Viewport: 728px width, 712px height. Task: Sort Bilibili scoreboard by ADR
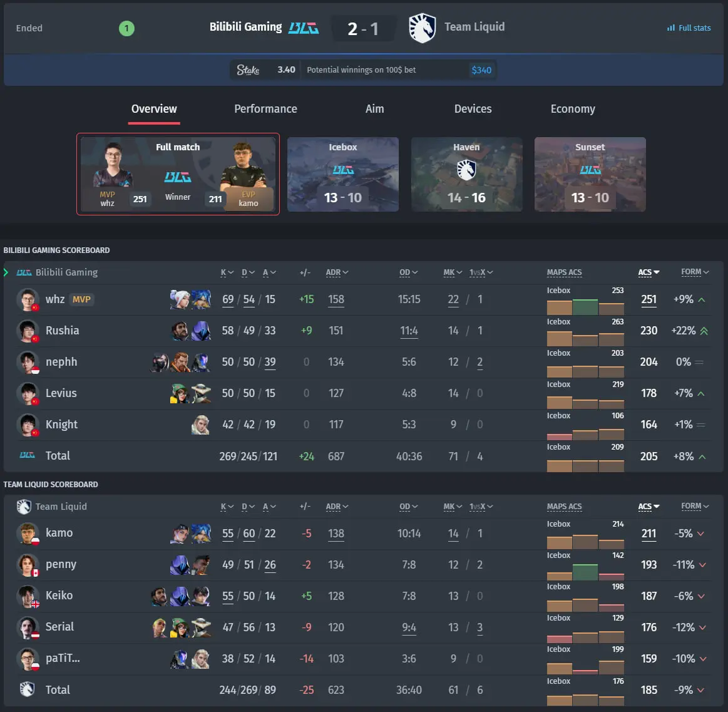pyautogui.click(x=337, y=272)
